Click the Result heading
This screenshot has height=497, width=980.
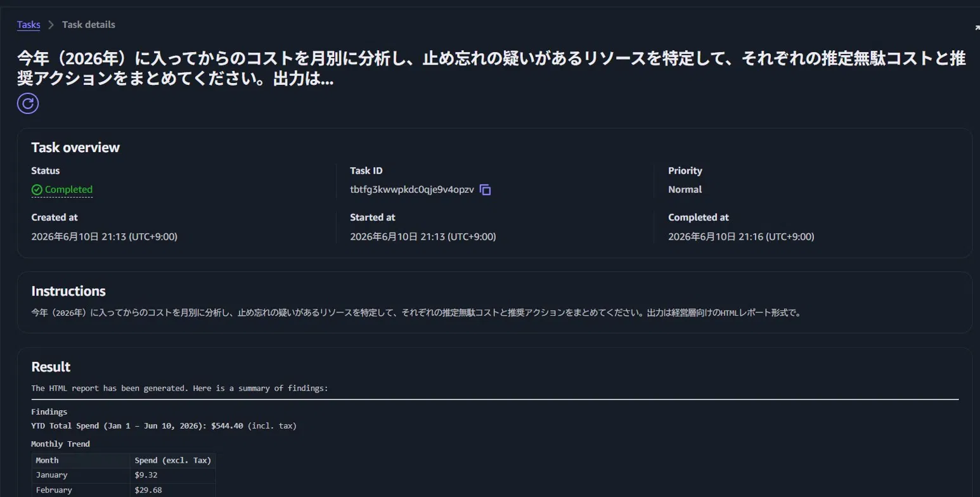click(x=51, y=367)
